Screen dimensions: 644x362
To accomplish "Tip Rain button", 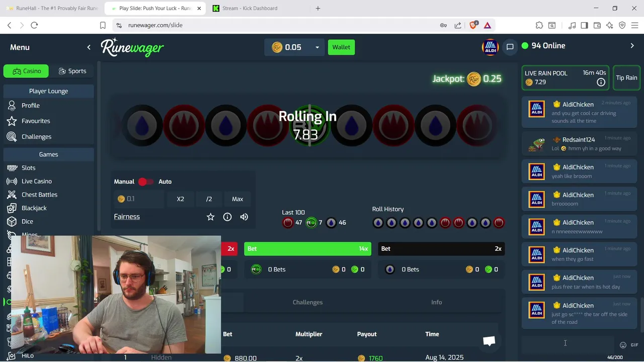I will pyautogui.click(x=626, y=78).
